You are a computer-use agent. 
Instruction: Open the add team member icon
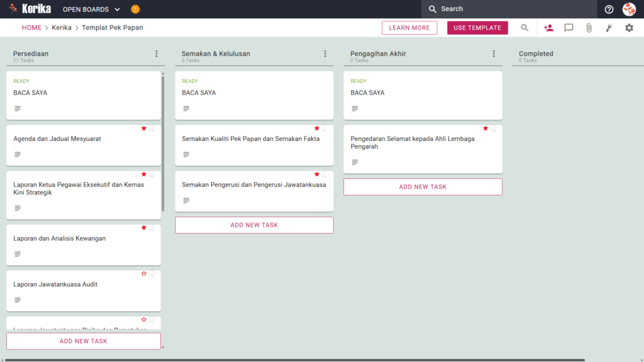click(548, 28)
